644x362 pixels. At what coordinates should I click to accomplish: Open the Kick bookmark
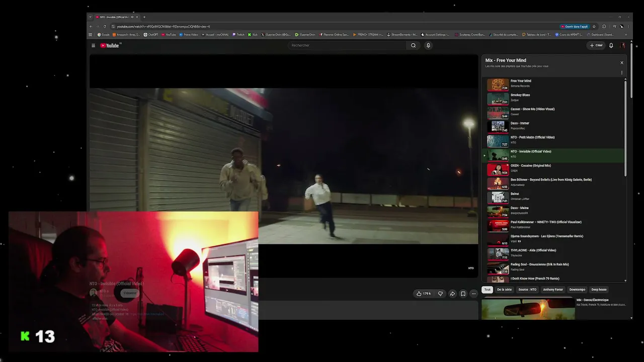tap(253, 35)
